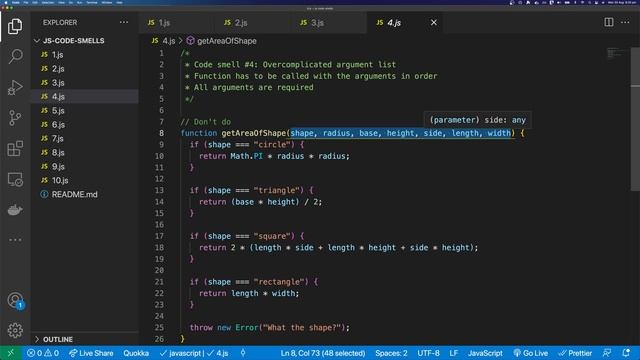Image resolution: width=640 pixels, height=360 pixels.
Task: Expand the Outline section
Action: point(58,340)
